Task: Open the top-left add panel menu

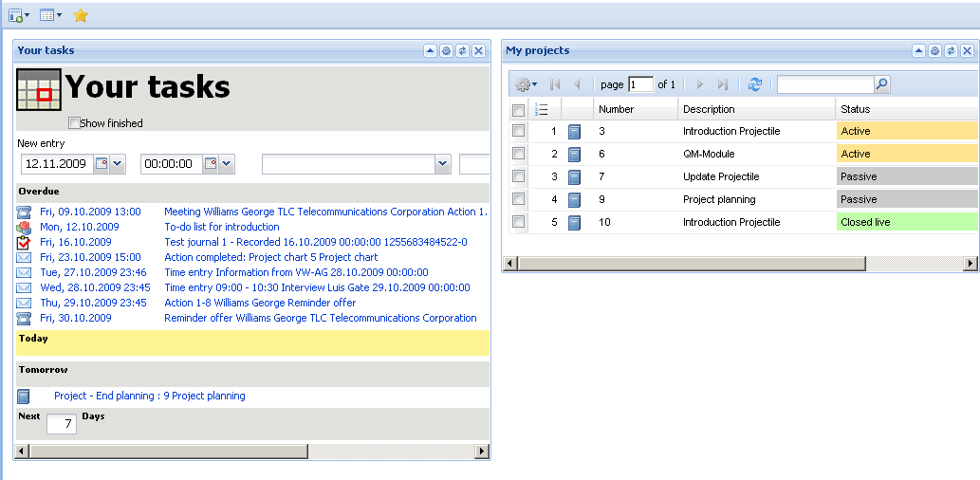Action: pyautogui.click(x=18, y=15)
